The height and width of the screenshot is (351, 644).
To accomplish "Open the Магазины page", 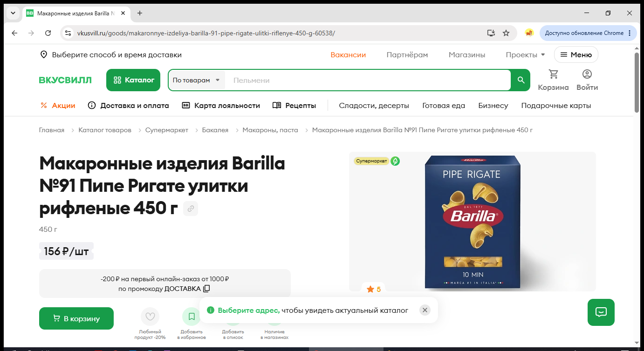I will pyautogui.click(x=467, y=55).
